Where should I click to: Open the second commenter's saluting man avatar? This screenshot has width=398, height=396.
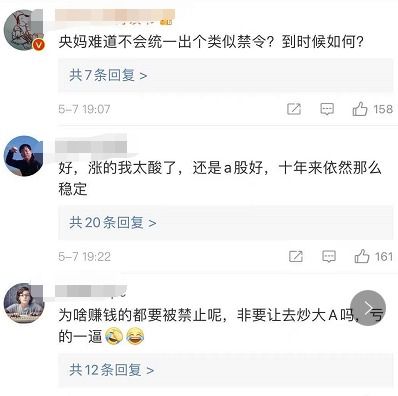point(23,156)
